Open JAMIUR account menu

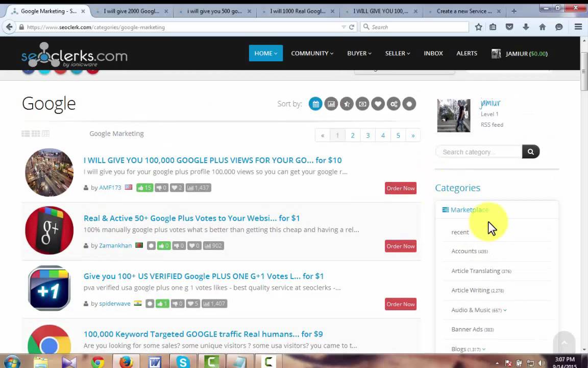pos(520,54)
